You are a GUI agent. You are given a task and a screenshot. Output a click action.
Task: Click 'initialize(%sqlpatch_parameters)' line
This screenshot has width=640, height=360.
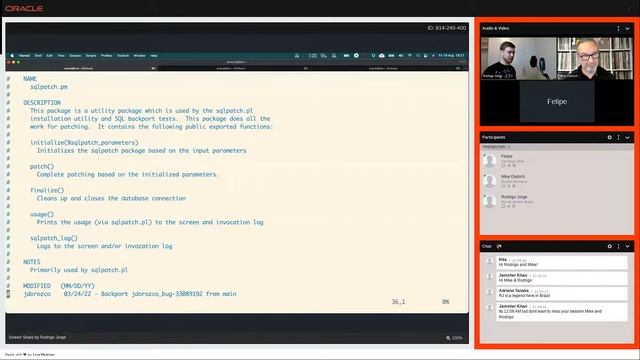pos(84,143)
